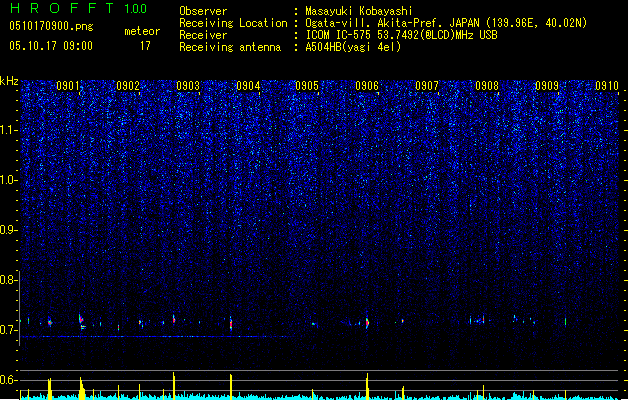The height and width of the screenshot is (400, 629).
Task: Click the 0902 time marker
Action: click(128, 86)
